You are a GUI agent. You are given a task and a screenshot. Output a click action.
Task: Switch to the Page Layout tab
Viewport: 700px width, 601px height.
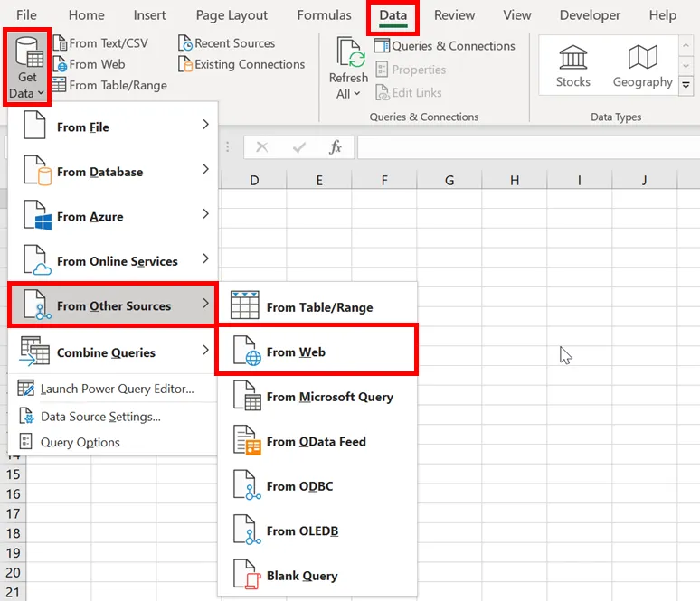(x=232, y=15)
